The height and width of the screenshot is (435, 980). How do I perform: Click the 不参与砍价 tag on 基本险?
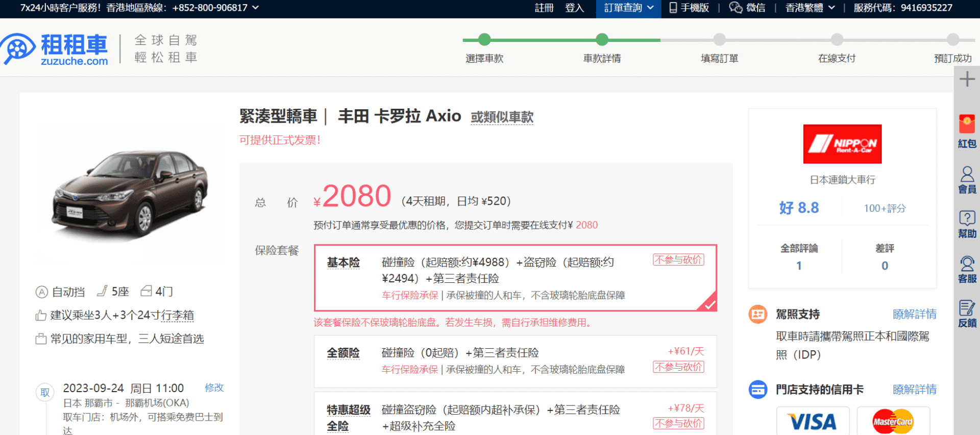click(x=678, y=260)
